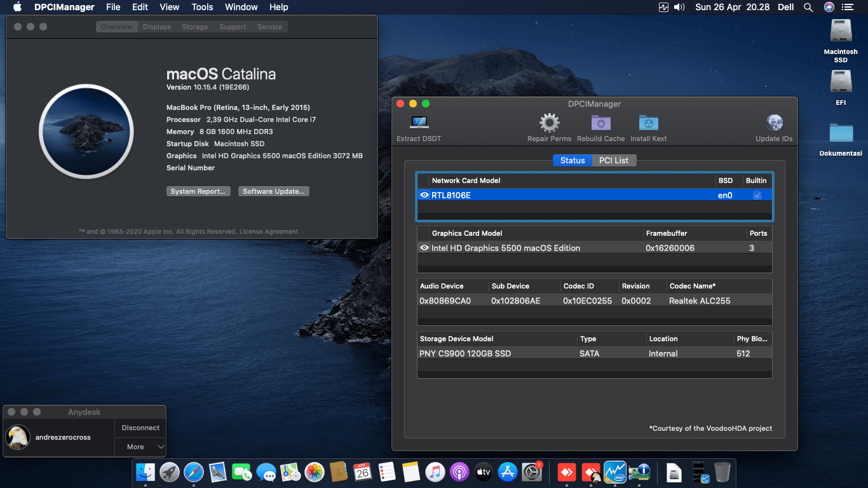
Task: Open Maps from the Dock
Action: [290, 472]
